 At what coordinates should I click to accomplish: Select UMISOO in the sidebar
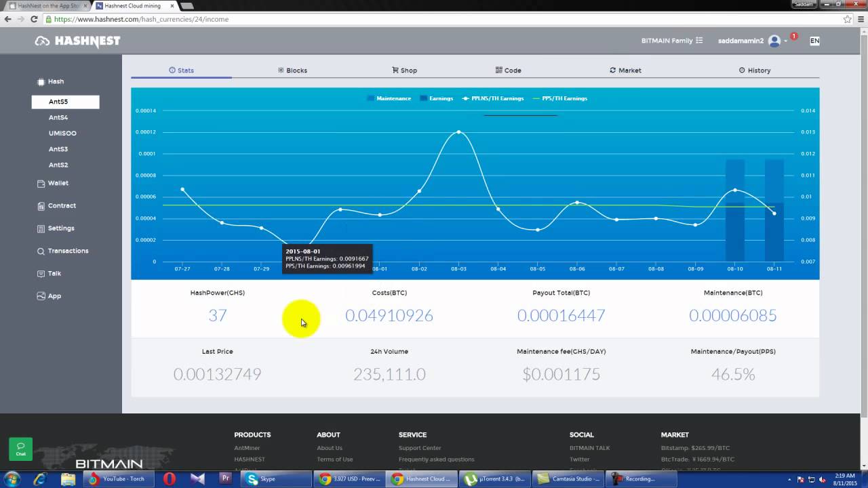point(62,134)
